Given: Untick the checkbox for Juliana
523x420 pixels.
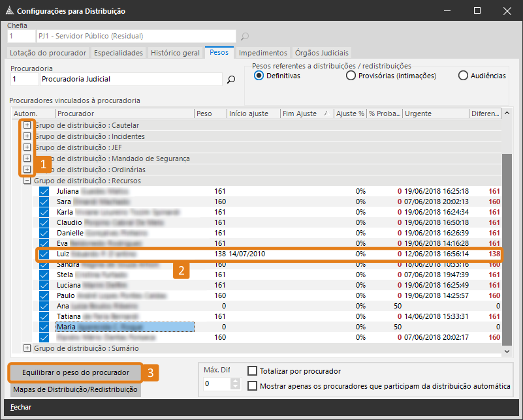Looking at the screenshot, I should (44, 192).
